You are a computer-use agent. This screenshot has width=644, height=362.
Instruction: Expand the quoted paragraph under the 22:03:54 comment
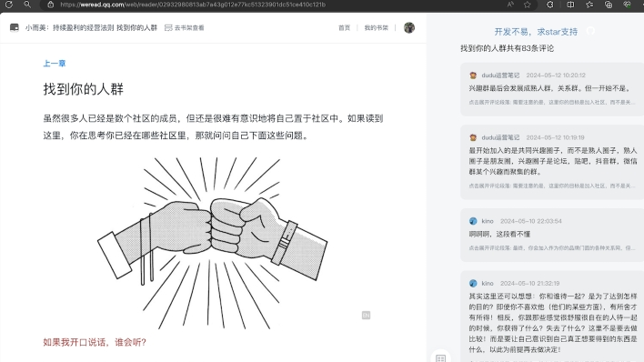pyautogui.click(x=552, y=248)
